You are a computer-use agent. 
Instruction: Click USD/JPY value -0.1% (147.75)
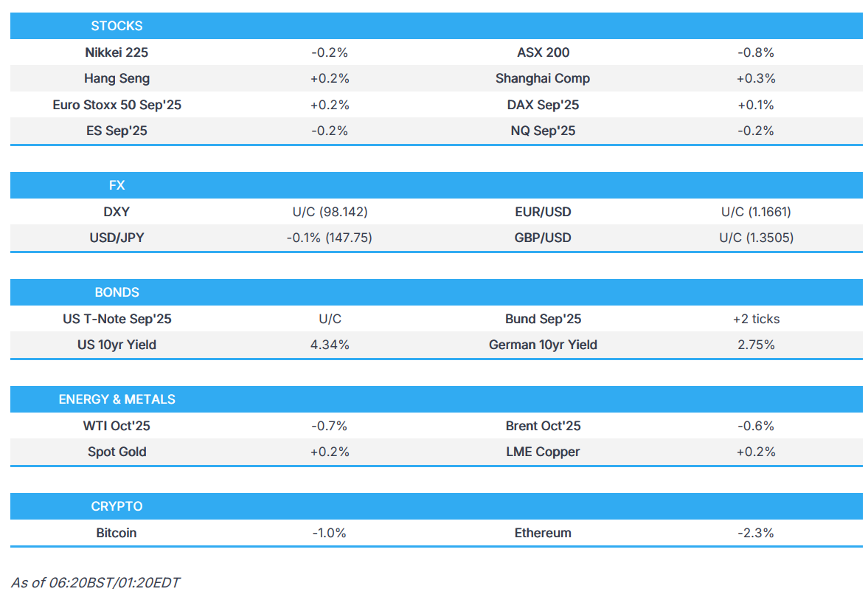click(330, 238)
